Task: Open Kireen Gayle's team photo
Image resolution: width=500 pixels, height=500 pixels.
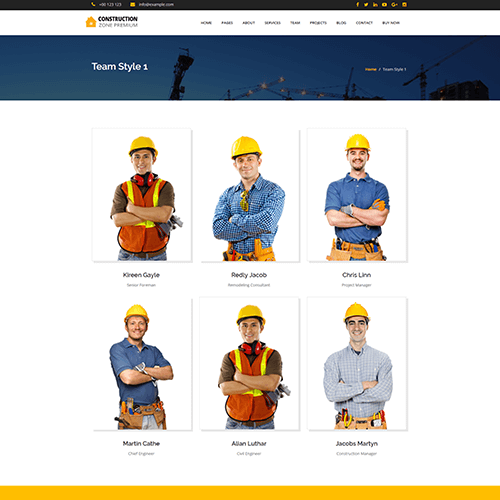Action: click(x=142, y=195)
